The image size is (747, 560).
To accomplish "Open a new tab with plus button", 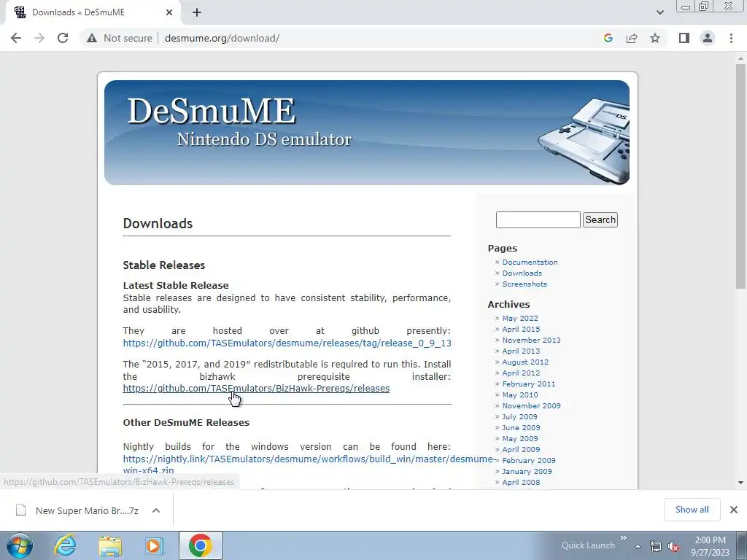I will click(197, 12).
